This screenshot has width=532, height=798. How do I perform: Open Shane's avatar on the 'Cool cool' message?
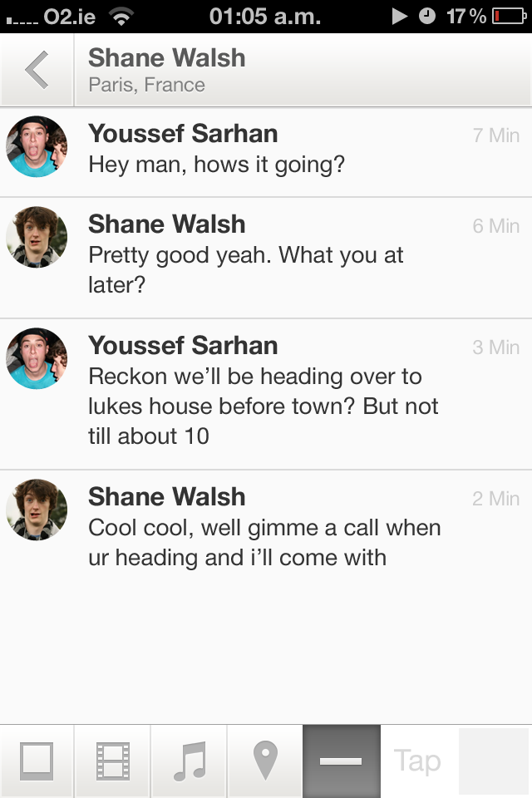(37, 510)
